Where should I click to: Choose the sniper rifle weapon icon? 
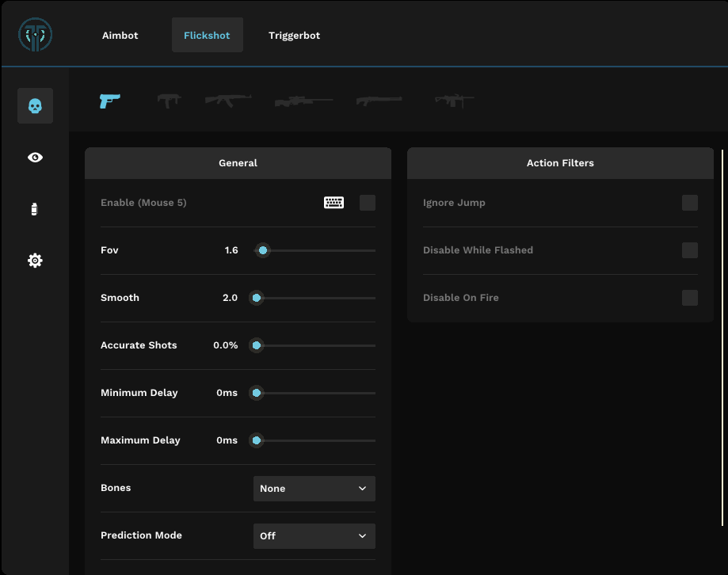[303, 101]
